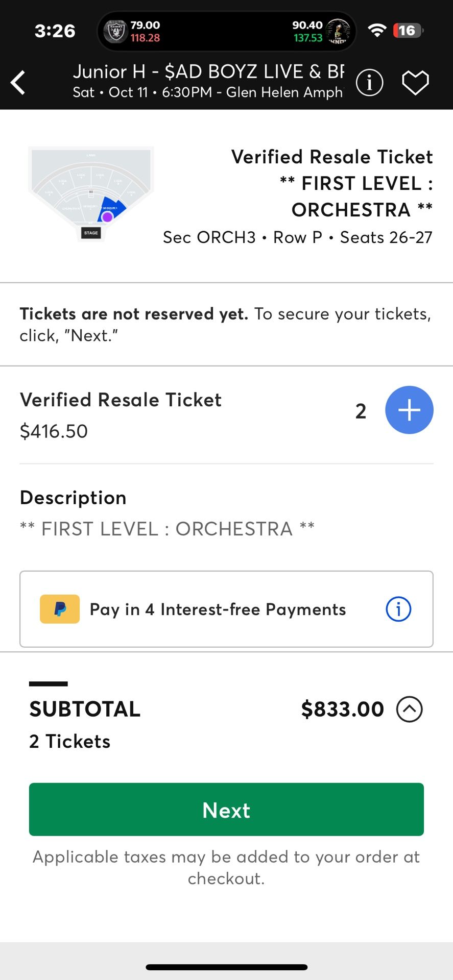Go back using the left chevron arrow

[18, 83]
